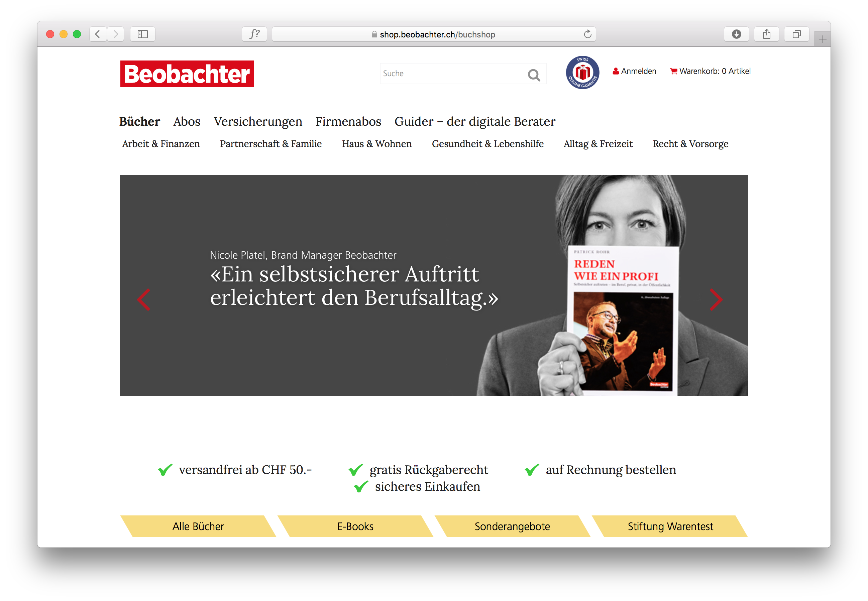Advance carousel with the right red arrow
The height and width of the screenshot is (601, 868).
(x=716, y=299)
